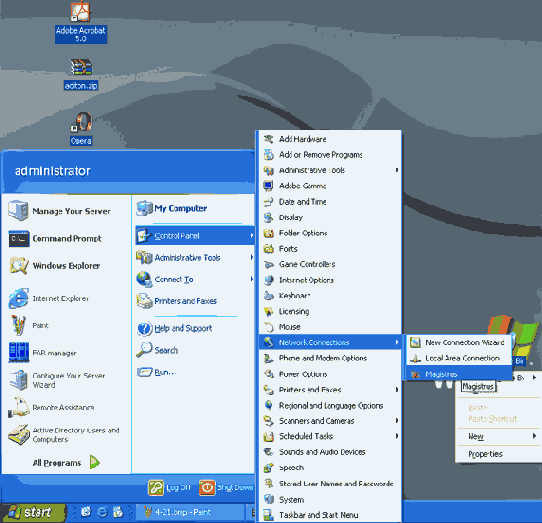Expand Control Panel submenu arrow
Screen dimensions: 542x523
coord(252,235)
